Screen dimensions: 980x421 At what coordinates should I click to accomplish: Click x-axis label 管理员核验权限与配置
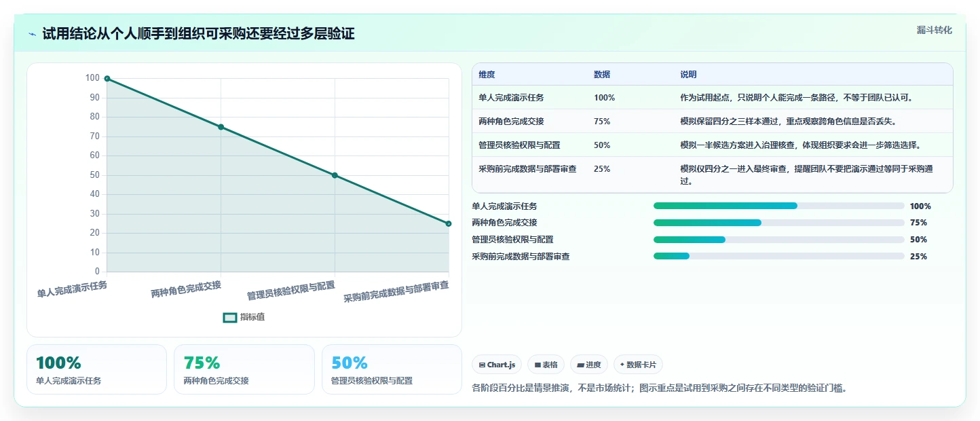coord(291,291)
